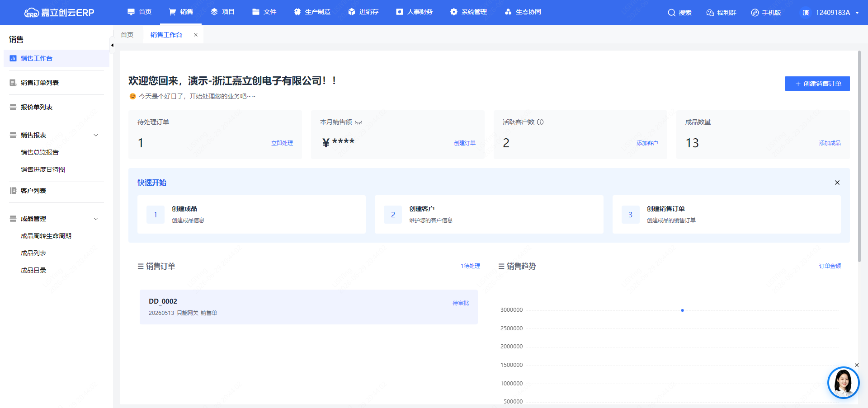Image resolution: width=868 pixels, height=408 pixels.
Task: Click the smiley emoji greeting icon
Action: coord(132,96)
